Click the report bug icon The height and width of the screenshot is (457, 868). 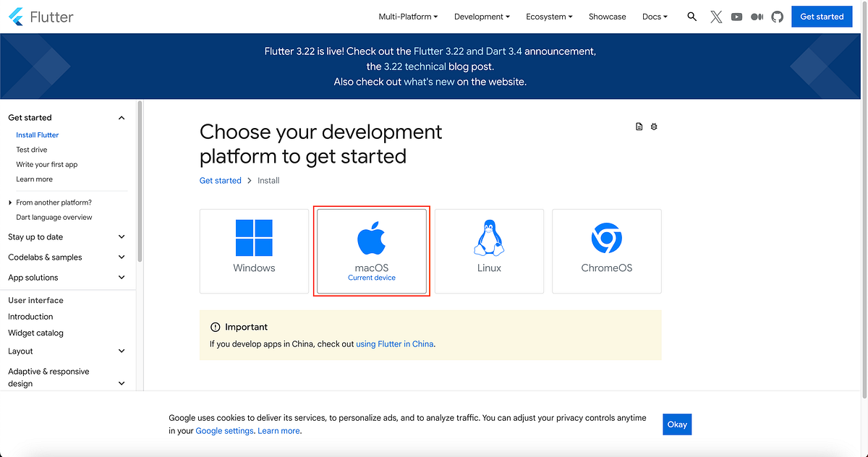(x=654, y=126)
